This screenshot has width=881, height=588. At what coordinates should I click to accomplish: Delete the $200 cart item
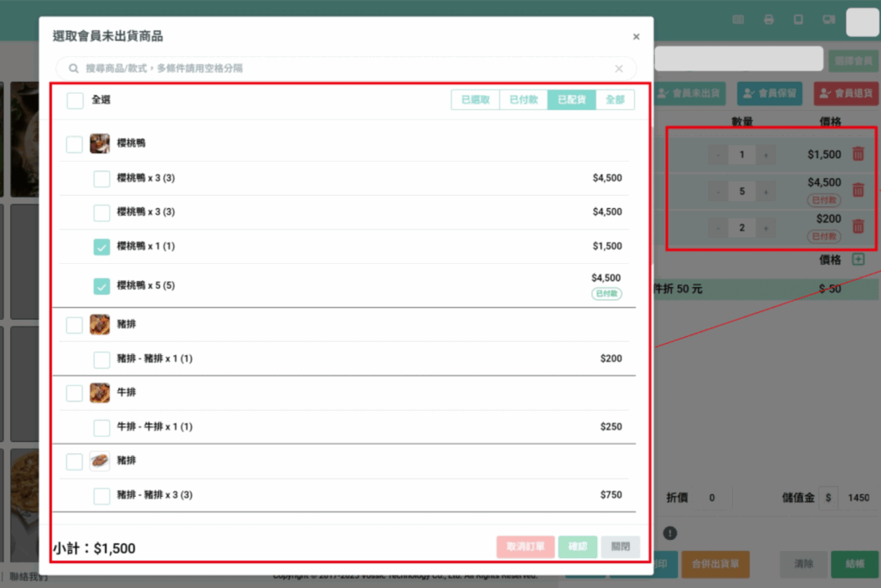pyautogui.click(x=858, y=226)
